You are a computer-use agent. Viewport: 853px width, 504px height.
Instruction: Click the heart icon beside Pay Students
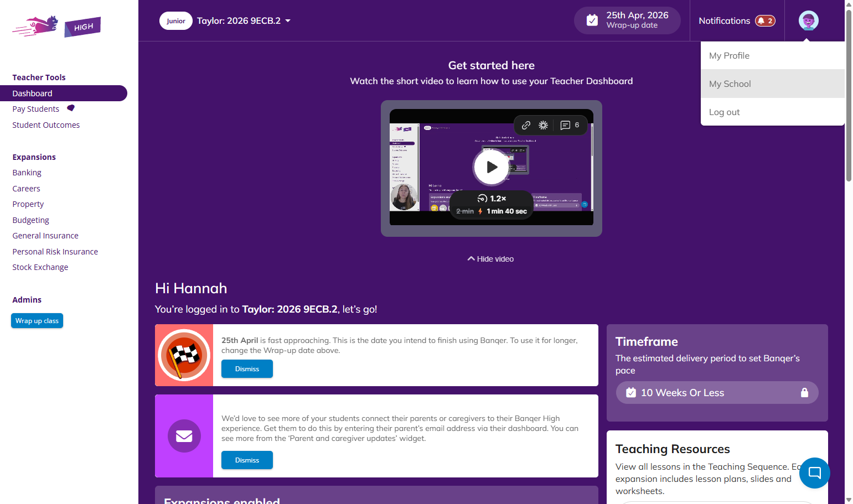point(70,108)
